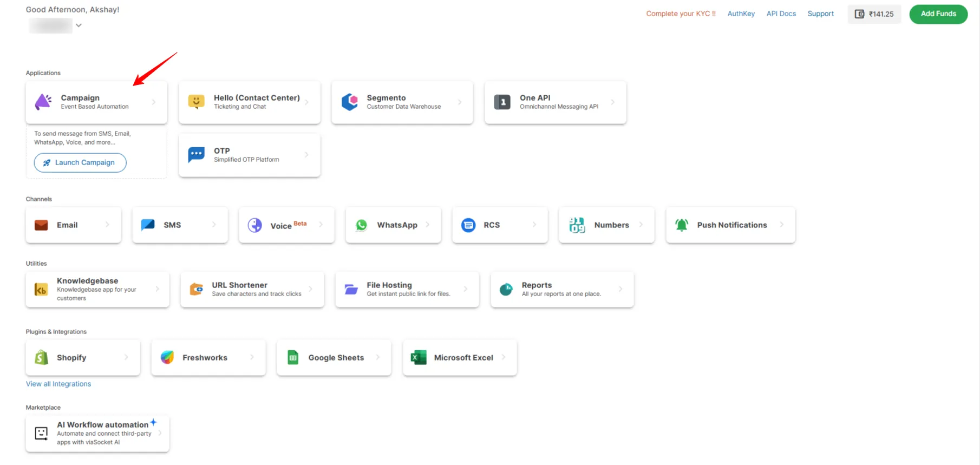
Task: Open the Hello (Contact Center) title
Action: [x=257, y=98]
